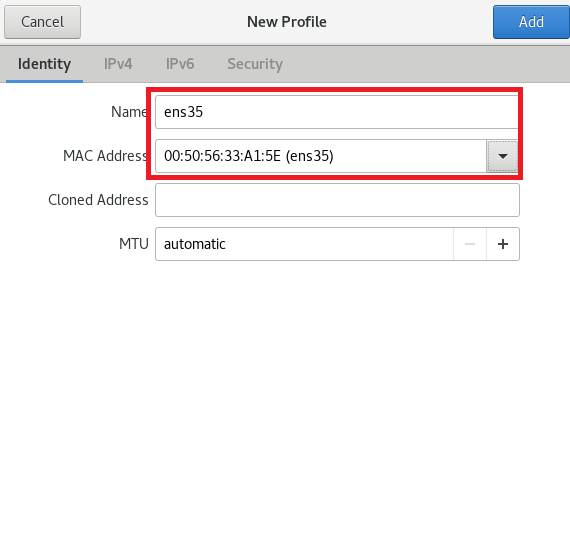Expand the MAC Address dropdown arrow
This screenshot has width=570, height=534.
[x=503, y=156]
